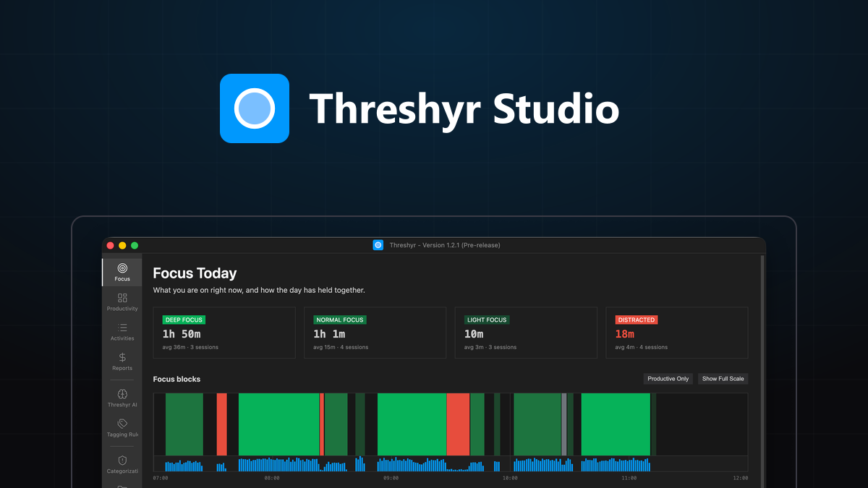Select the first dark green block after 07:00
This screenshot has width=868, height=488.
click(184, 424)
